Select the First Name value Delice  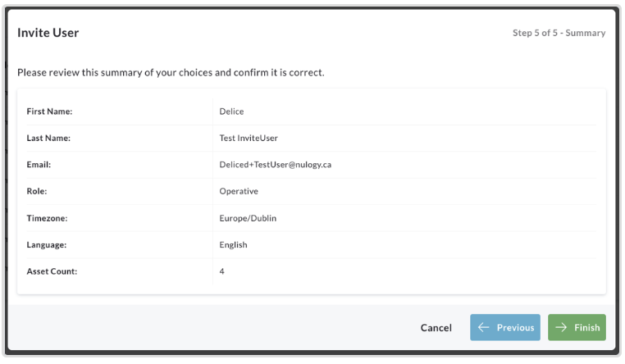click(x=231, y=111)
